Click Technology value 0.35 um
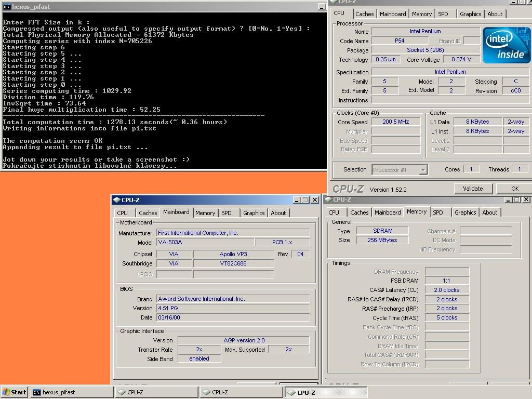This screenshot has height=399, width=532. pos(385,59)
